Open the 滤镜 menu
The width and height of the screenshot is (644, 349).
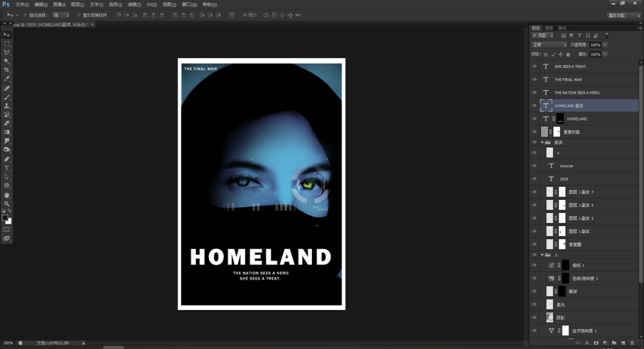(134, 5)
